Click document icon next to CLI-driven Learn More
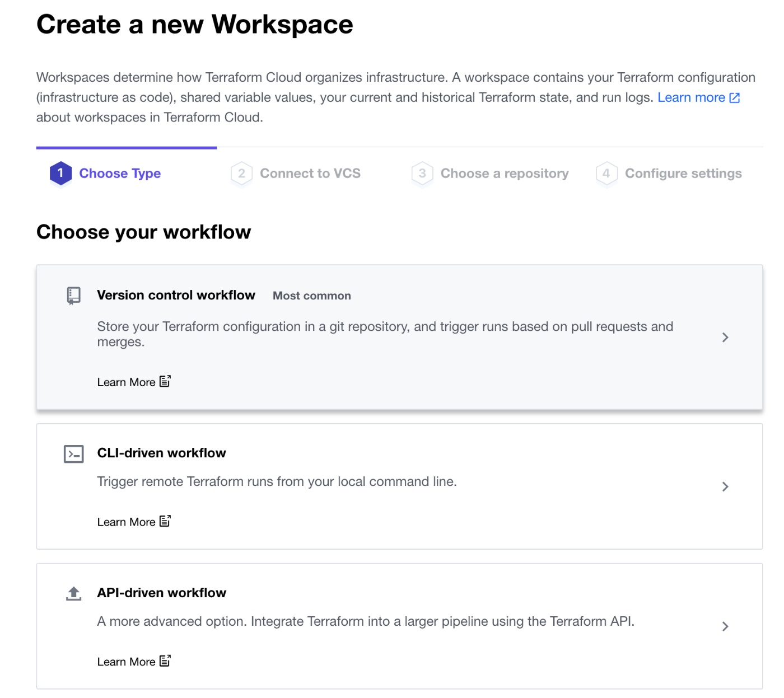This screenshot has height=698, width=784. (165, 521)
